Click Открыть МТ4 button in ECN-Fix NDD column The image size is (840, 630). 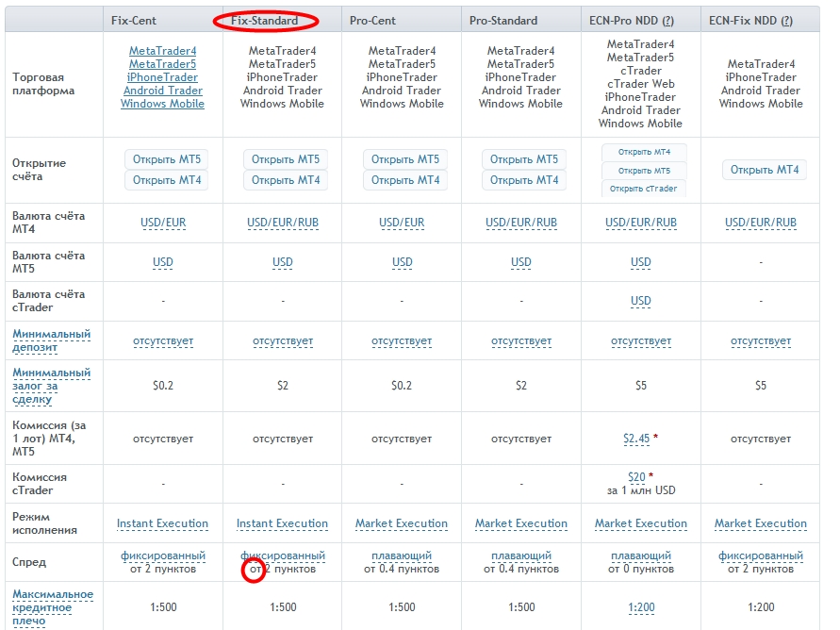click(x=765, y=170)
